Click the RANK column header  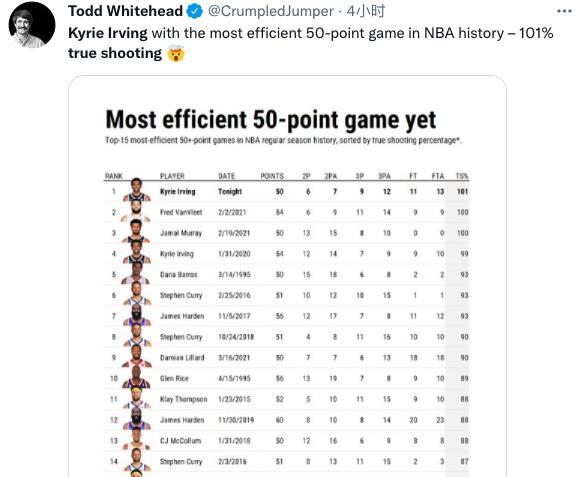click(114, 176)
